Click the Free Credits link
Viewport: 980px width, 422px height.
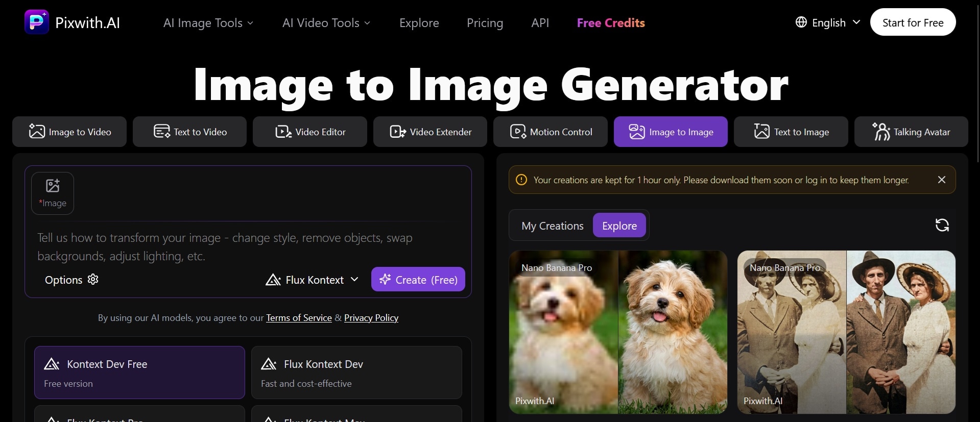(611, 23)
